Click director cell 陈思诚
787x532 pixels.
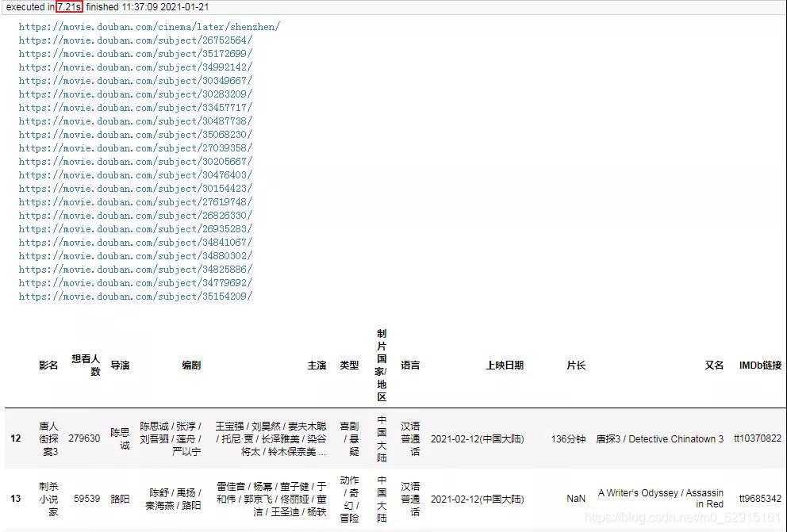(x=120, y=438)
